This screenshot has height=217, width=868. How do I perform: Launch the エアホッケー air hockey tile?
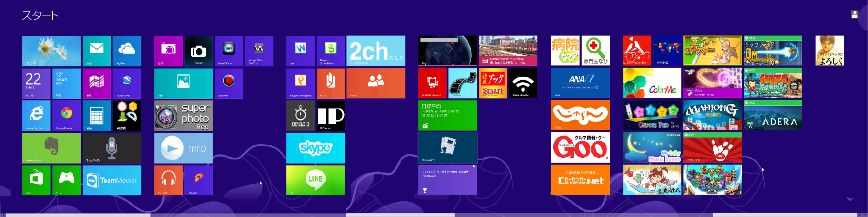tap(712, 51)
